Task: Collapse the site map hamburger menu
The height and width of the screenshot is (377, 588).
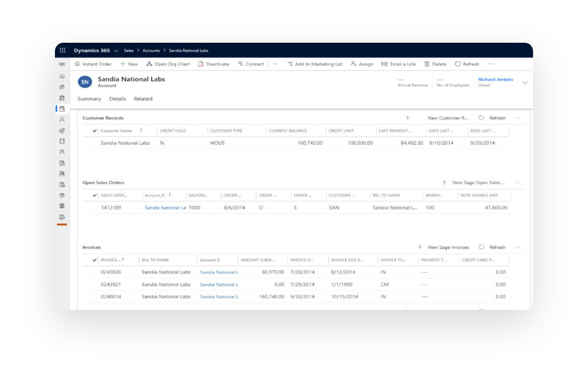Action: tap(62, 64)
